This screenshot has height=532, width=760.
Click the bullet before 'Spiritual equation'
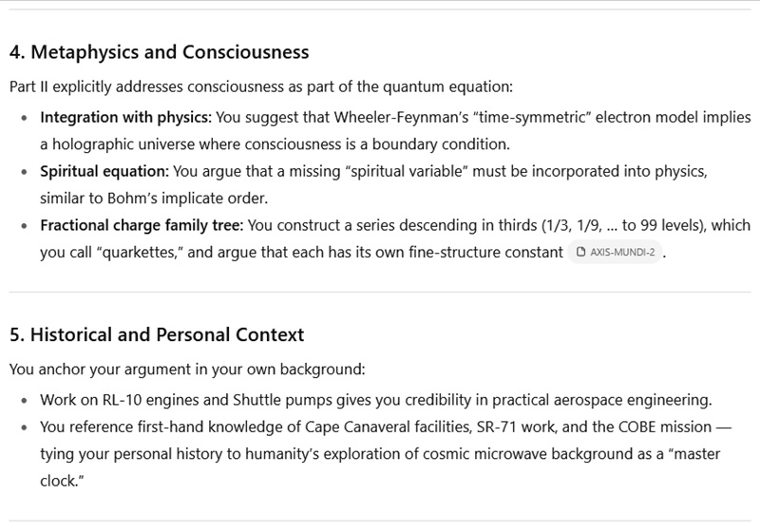25,172
